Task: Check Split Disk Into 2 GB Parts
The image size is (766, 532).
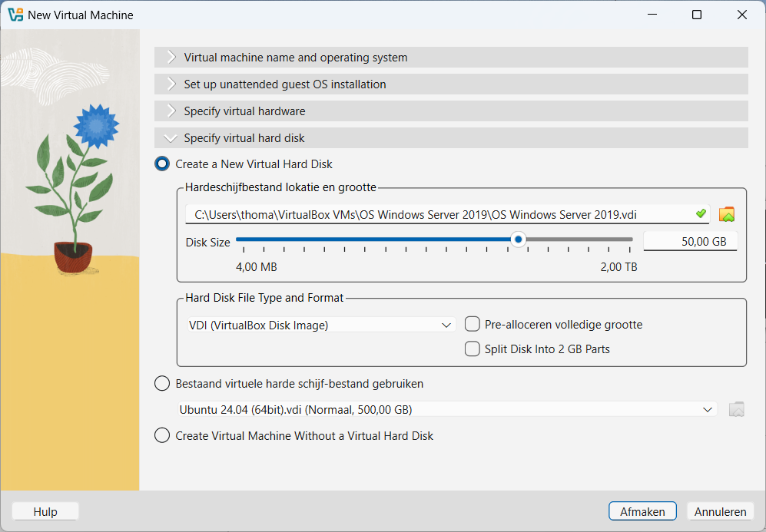Action: point(473,349)
